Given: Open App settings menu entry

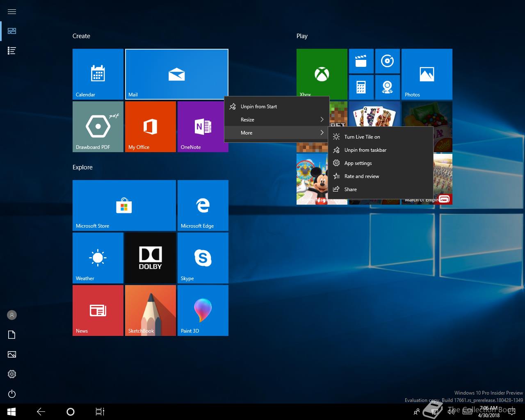Looking at the screenshot, I should [381, 163].
